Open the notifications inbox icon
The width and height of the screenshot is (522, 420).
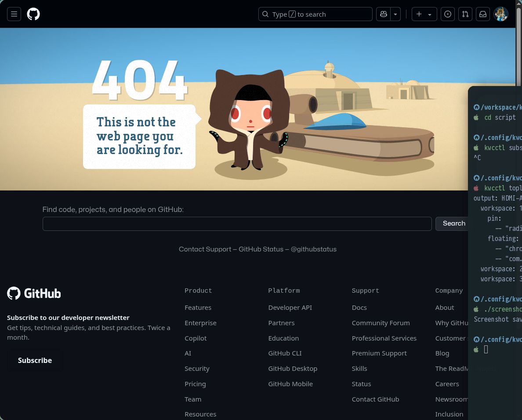[483, 14]
